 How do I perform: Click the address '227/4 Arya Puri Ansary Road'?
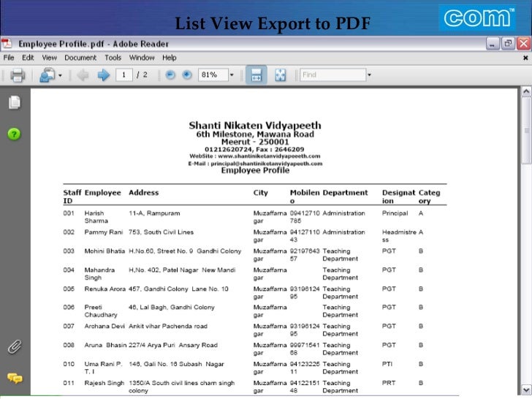click(x=173, y=346)
